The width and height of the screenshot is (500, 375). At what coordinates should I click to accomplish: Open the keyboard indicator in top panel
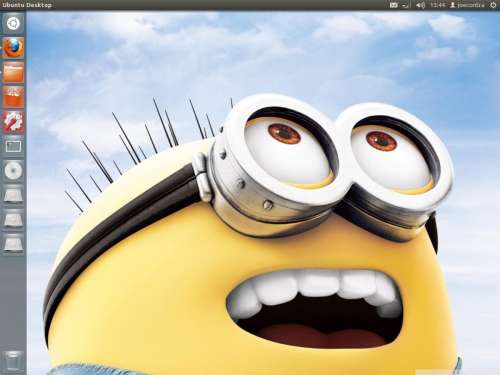pos(394,5)
